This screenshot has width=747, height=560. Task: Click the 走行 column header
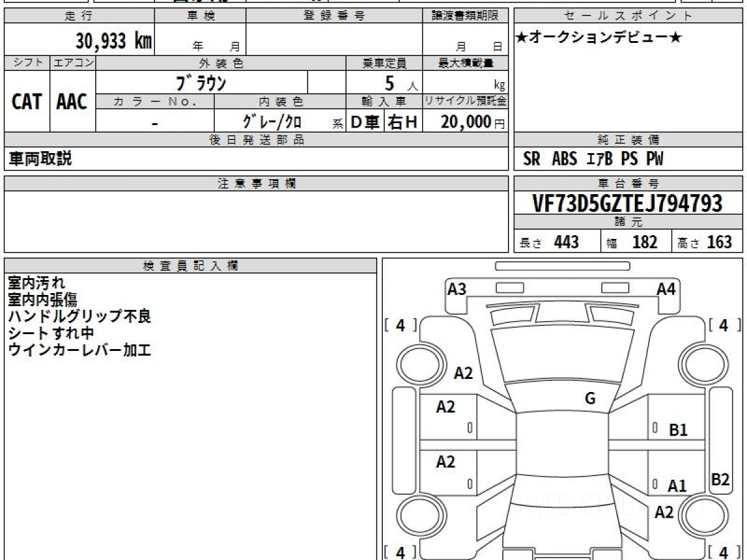point(78,16)
